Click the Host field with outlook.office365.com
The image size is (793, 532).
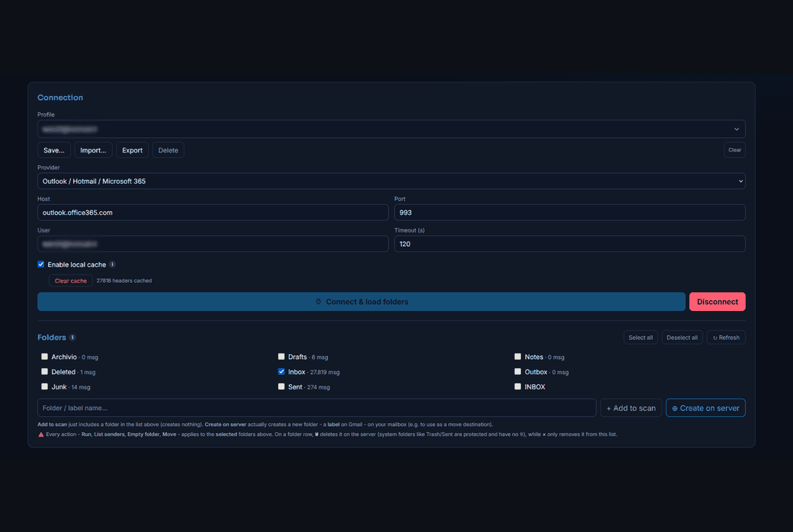(x=213, y=213)
